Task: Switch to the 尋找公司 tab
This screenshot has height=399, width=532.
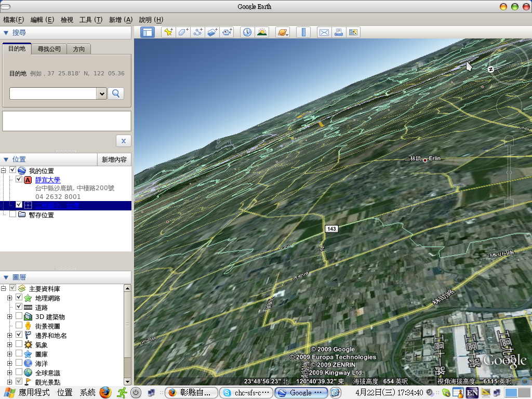Action: tap(49, 49)
